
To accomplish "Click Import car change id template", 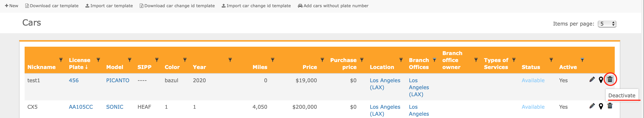I will [256, 6].
